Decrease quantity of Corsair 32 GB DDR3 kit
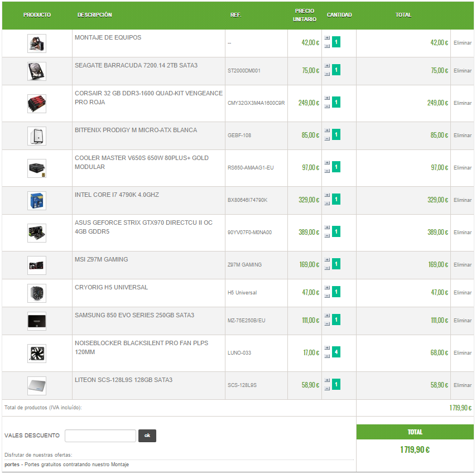Screen dimensions: 476x474 point(327,107)
